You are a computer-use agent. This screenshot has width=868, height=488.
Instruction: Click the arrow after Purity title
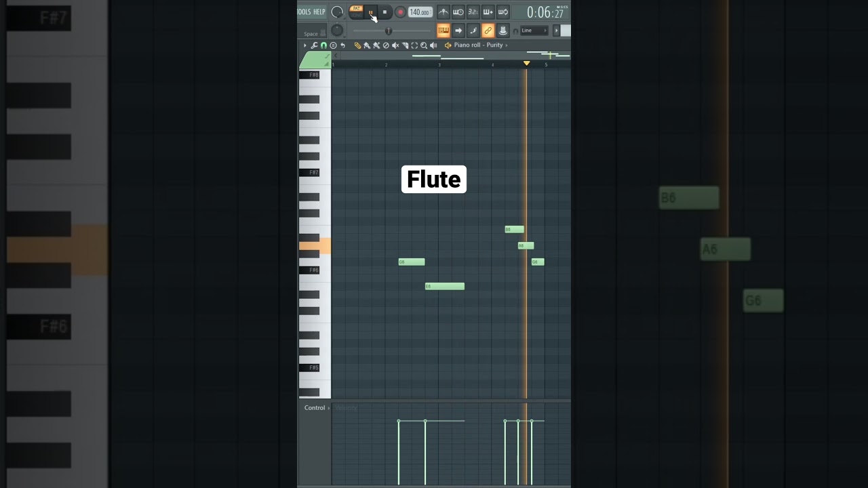point(507,45)
